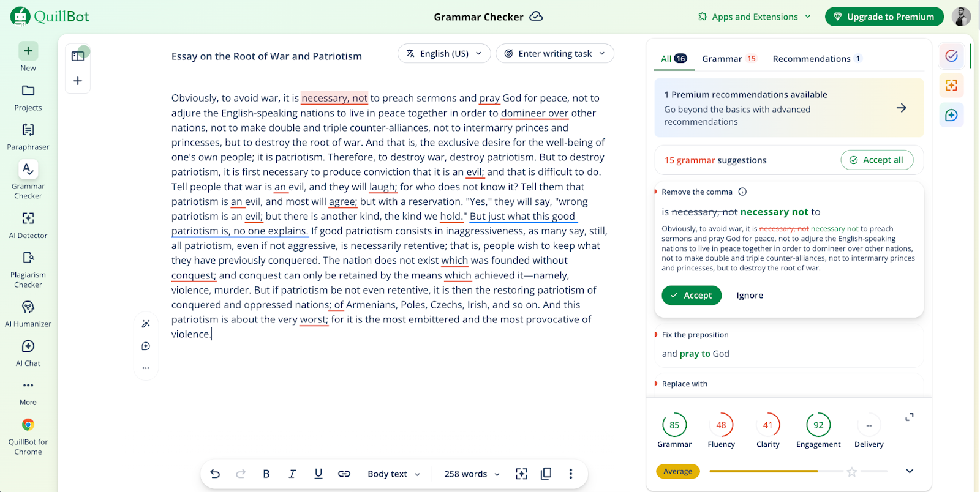Image resolution: width=980 pixels, height=492 pixels.
Task: Create a New document from sidebar
Action: click(x=28, y=57)
